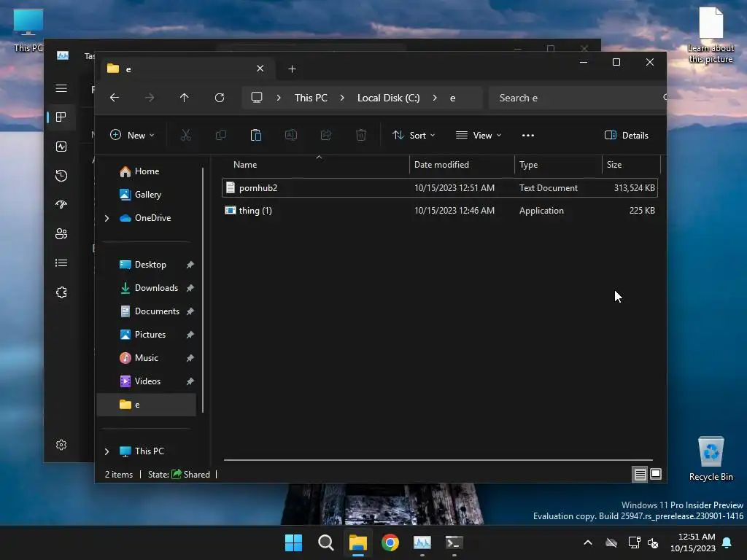Screen dimensions: 747x560
Task: Open Task Manager App history icon
Action: [61, 176]
